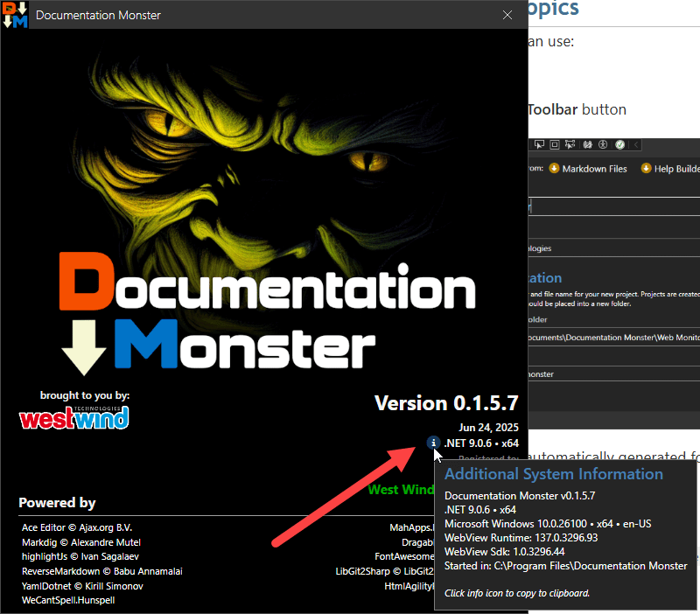Close the Documentation Monster about window
This screenshot has height=614, width=700.
point(507,15)
